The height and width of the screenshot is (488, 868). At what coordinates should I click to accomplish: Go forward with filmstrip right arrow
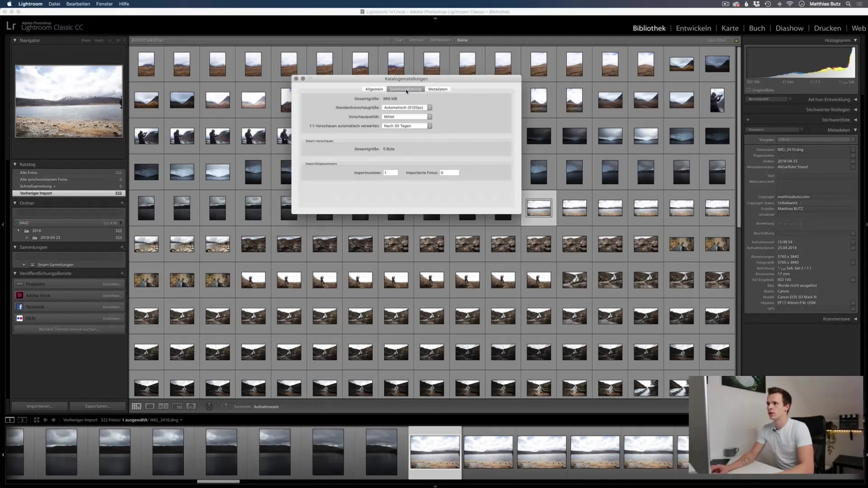click(53, 420)
